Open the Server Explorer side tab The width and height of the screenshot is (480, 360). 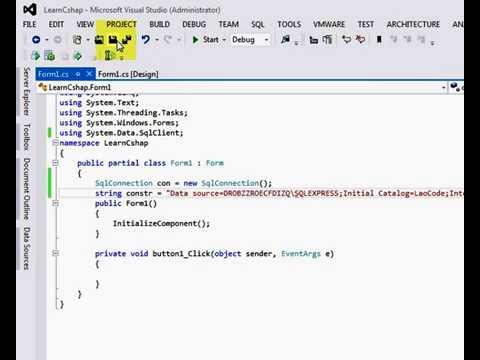click(27, 91)
